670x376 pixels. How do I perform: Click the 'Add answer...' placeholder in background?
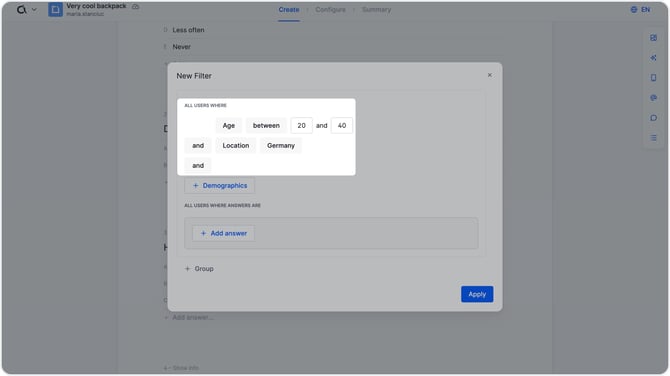click(192, 317)
